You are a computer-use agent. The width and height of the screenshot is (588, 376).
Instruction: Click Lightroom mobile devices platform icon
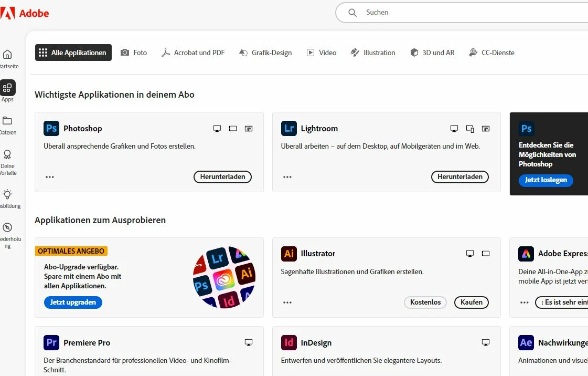click(470, 129)
